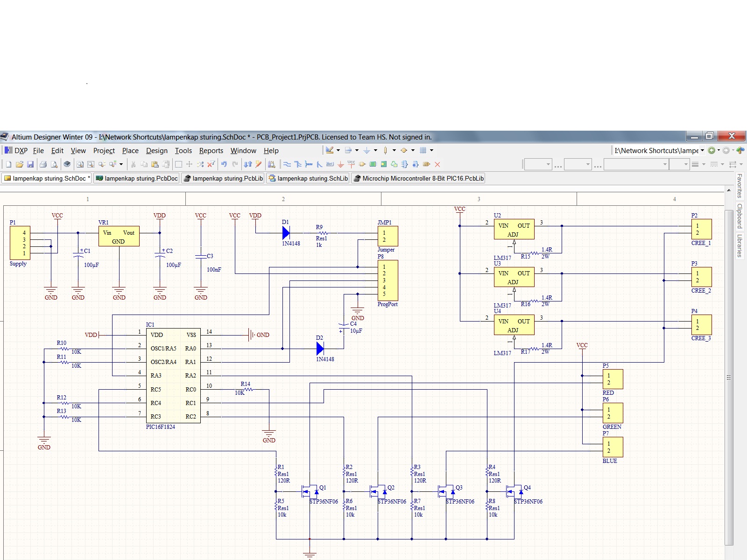This screenshot has height=560, width=747.
Task: Open the grid settings dropdown
Action: (x=431, y=150)
